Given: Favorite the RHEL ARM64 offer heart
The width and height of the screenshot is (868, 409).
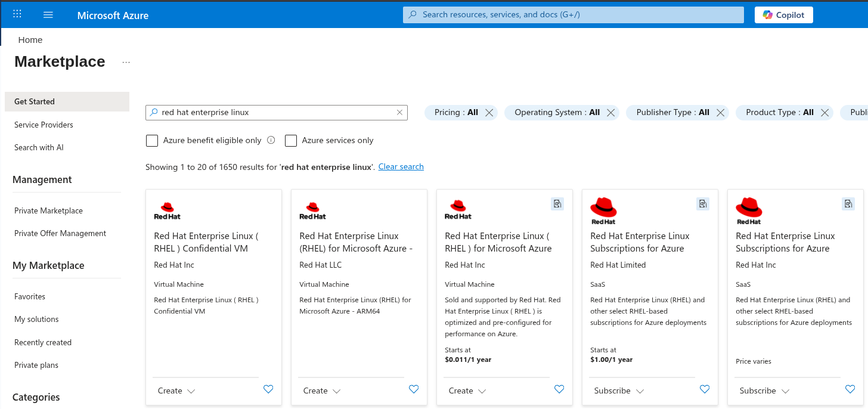Looking at the screenshot, I should (414, 389).
